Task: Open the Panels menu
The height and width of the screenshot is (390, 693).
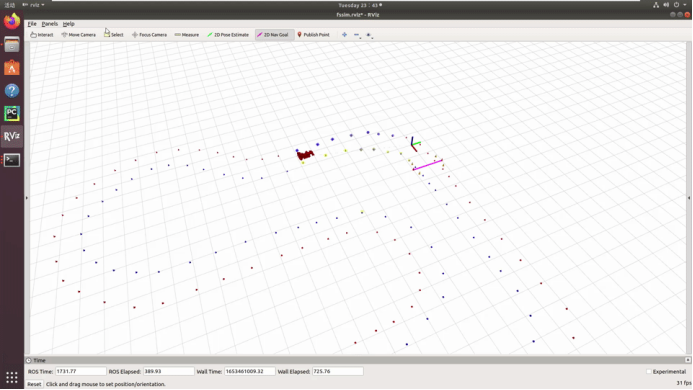Action: pos(50,24)
